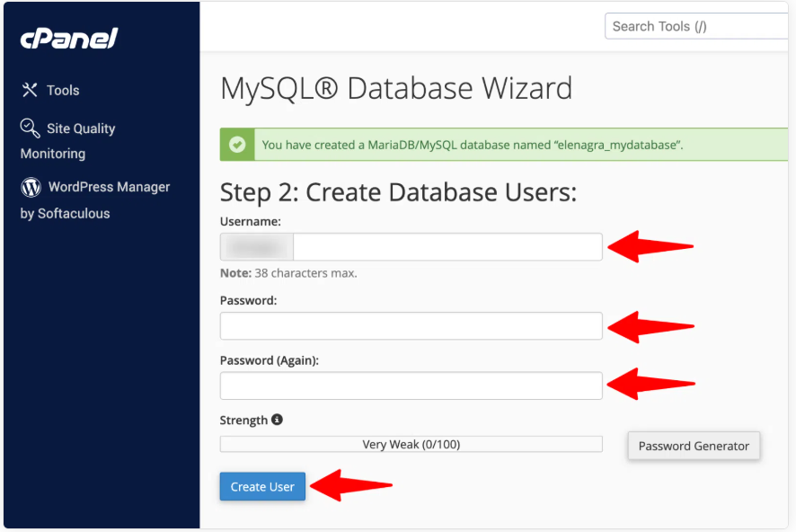This screenshot has height=532, width=796.
Task: Click the Password (Again): label
Action: click(x=269, y=360)
